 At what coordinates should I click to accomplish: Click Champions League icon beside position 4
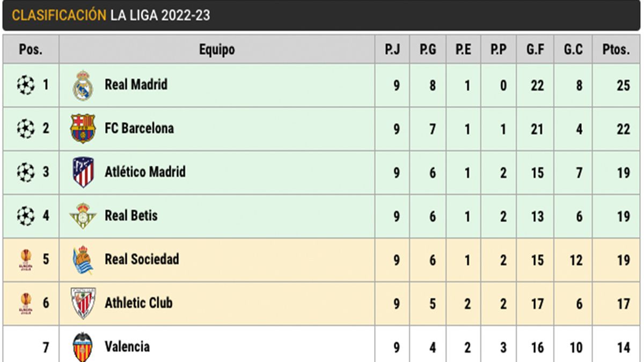[25, 216]
